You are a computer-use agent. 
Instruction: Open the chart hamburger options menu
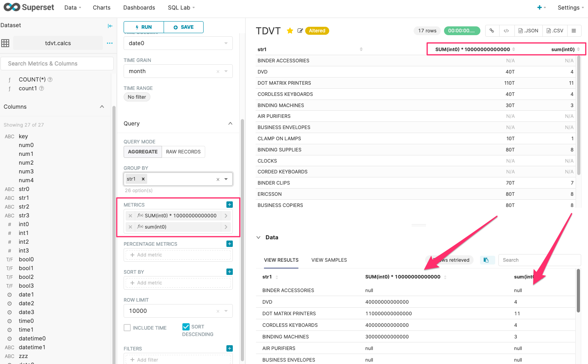[574, 31]
